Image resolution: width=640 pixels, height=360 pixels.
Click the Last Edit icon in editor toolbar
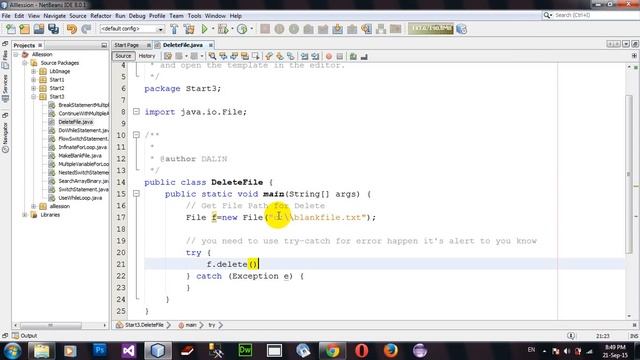[x=168, y=56]
